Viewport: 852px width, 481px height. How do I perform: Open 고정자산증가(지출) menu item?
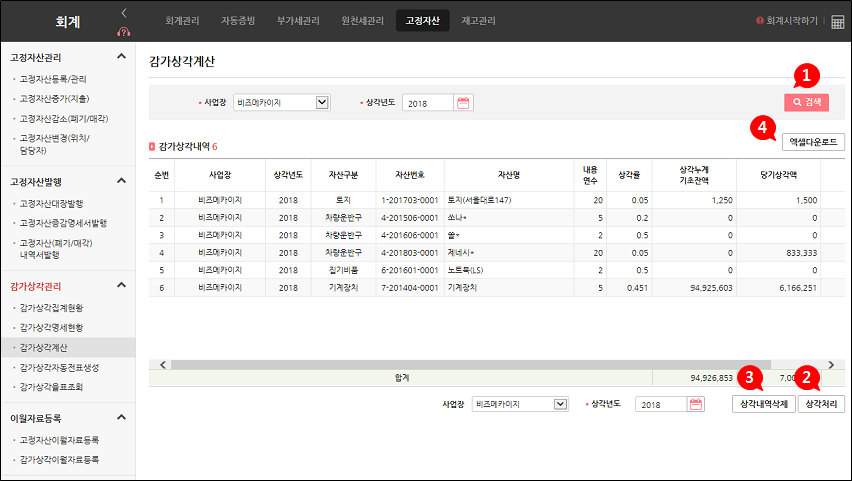click(x=54, y=98)
